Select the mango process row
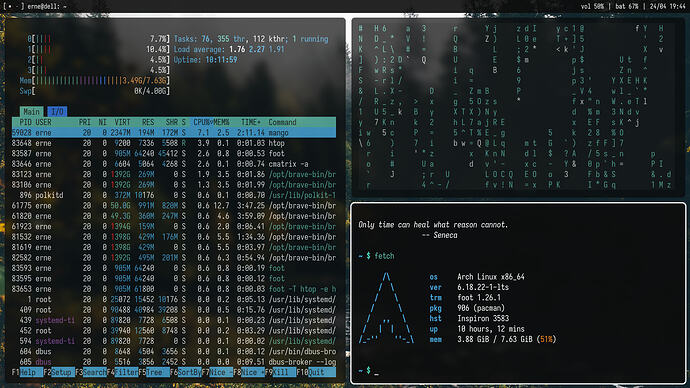Viewport: 690px width, 388px height. coord(174,132)
